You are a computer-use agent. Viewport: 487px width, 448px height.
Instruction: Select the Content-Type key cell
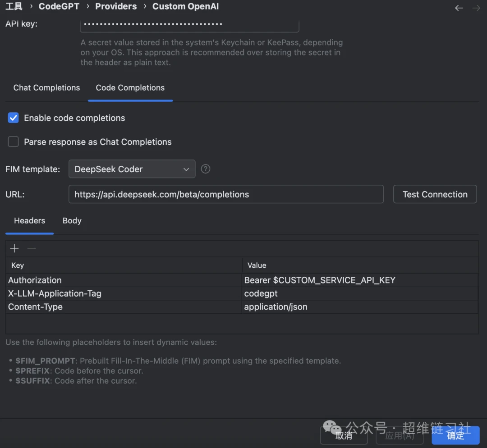click(124, 307)
